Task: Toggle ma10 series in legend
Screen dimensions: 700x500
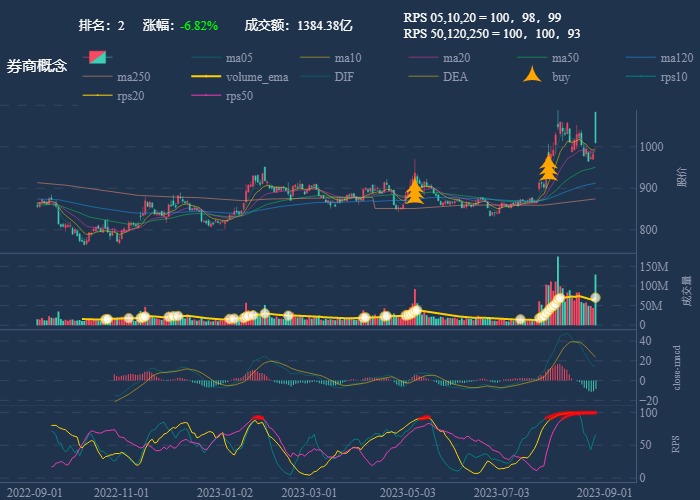Action: click(347, 57)
